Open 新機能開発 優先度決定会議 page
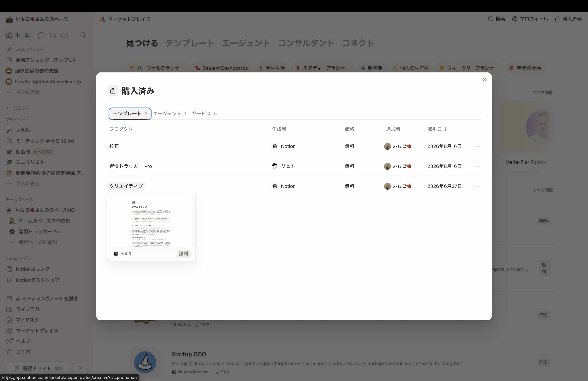 point(46,173)
